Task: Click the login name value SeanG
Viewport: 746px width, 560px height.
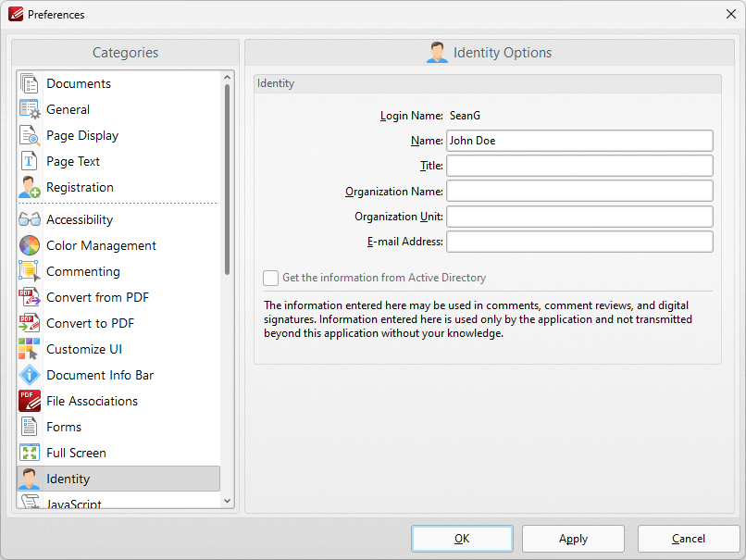Action: [x=465, y=116]
